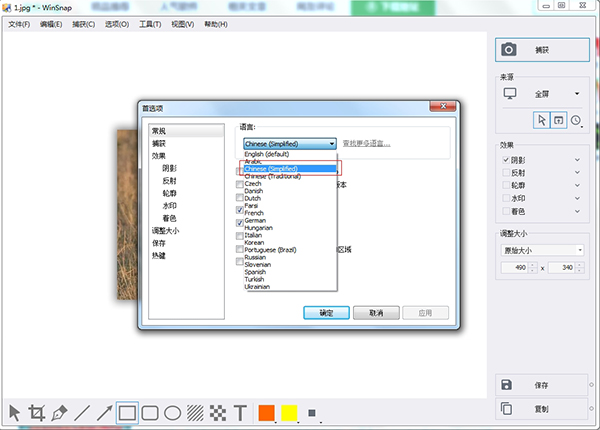Select the Pixelate checkerboard tool
The width and height of the screenshot is (600, 430).
[x=218, y=413]
